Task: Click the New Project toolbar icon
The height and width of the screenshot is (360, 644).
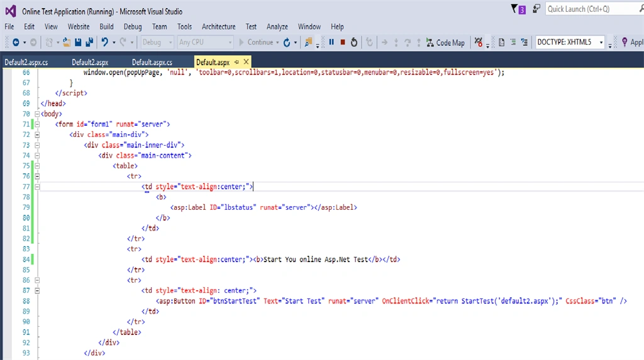Action: 49,42
